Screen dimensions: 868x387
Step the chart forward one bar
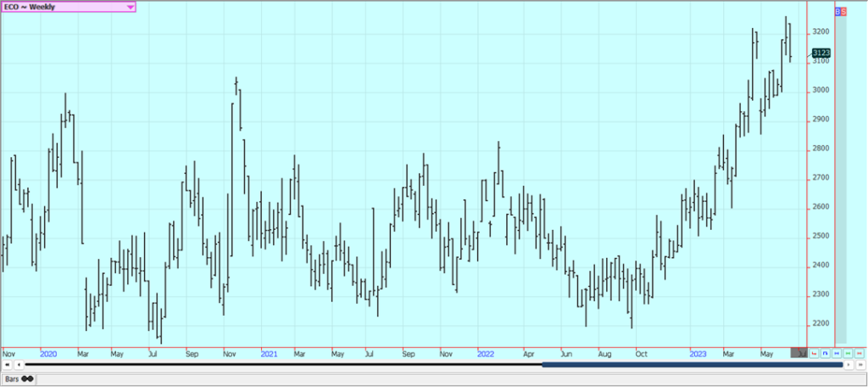point(849,364)
